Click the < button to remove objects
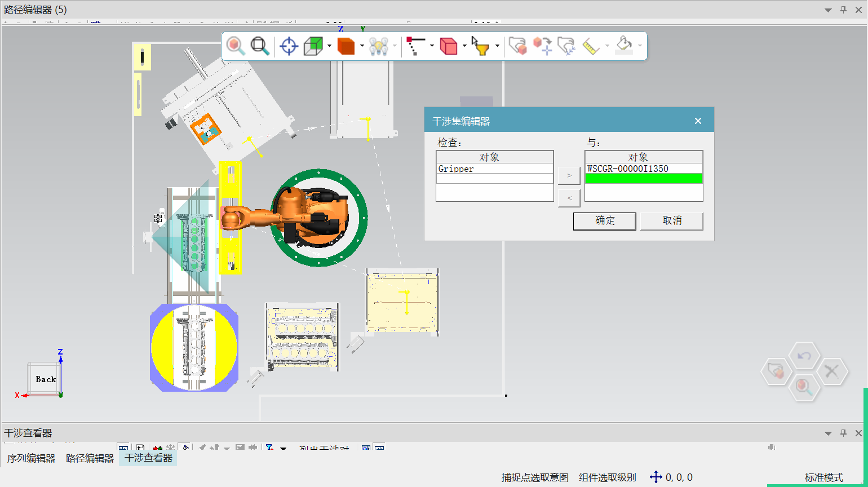The image size is (868, 487). 569,198
